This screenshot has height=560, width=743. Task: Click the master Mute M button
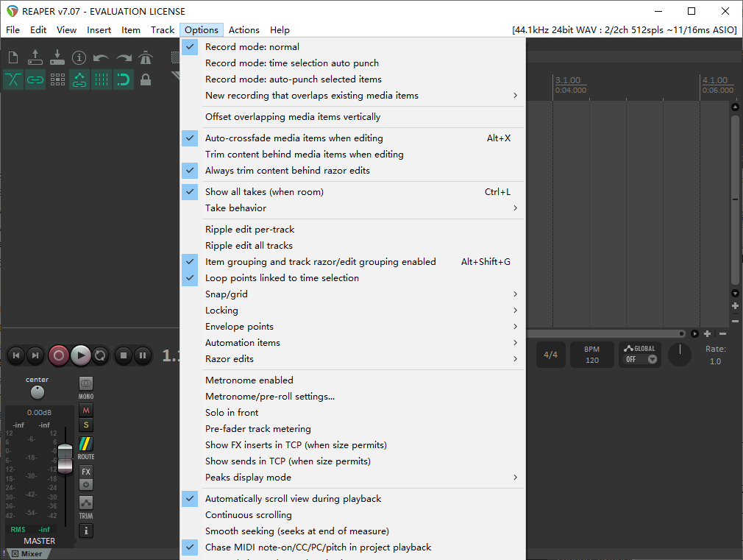86,410
